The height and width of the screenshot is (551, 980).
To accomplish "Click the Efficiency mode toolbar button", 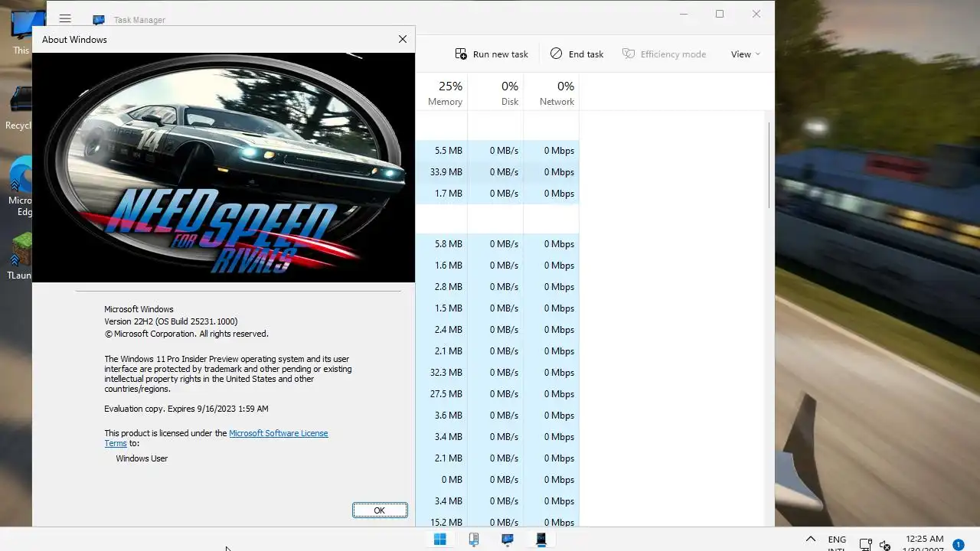I will [664, 54].
